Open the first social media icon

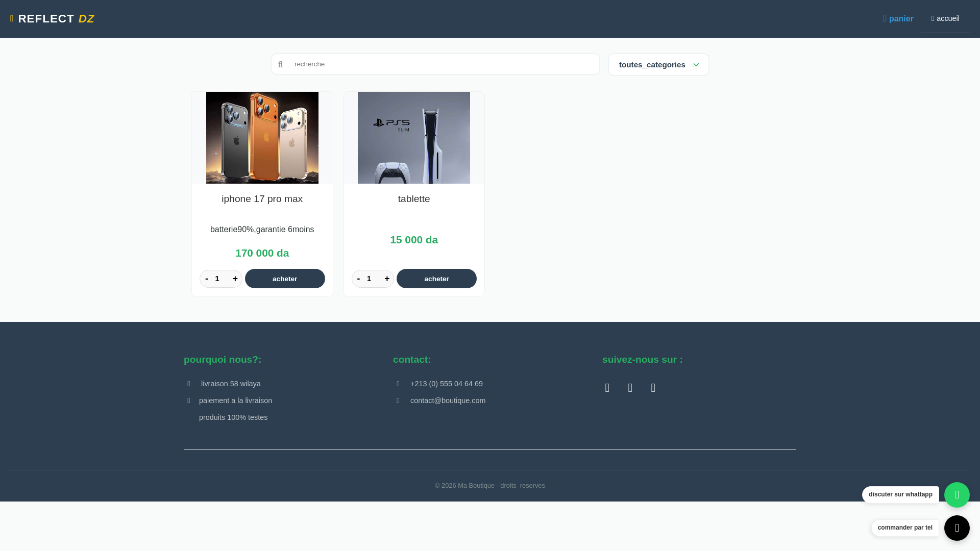(607, 388)
